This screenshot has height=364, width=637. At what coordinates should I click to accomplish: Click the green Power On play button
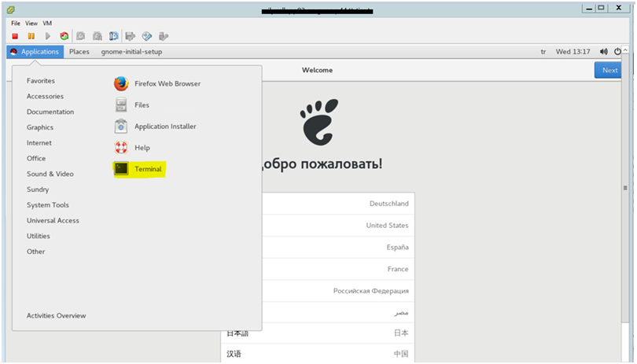(47, 36)
